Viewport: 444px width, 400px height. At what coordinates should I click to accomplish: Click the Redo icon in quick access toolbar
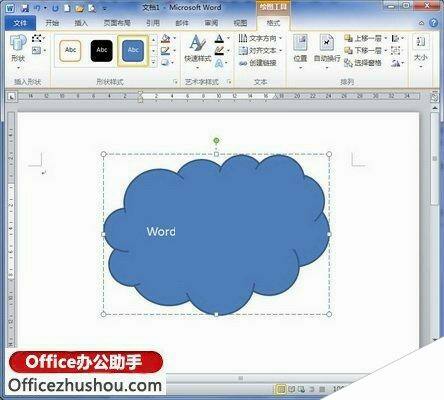click(x=55, y=8)
